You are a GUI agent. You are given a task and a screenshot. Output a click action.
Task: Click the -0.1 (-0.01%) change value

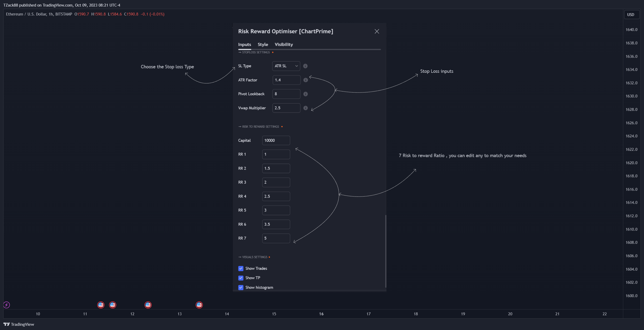pyautogui.click(x=152, y=14)
